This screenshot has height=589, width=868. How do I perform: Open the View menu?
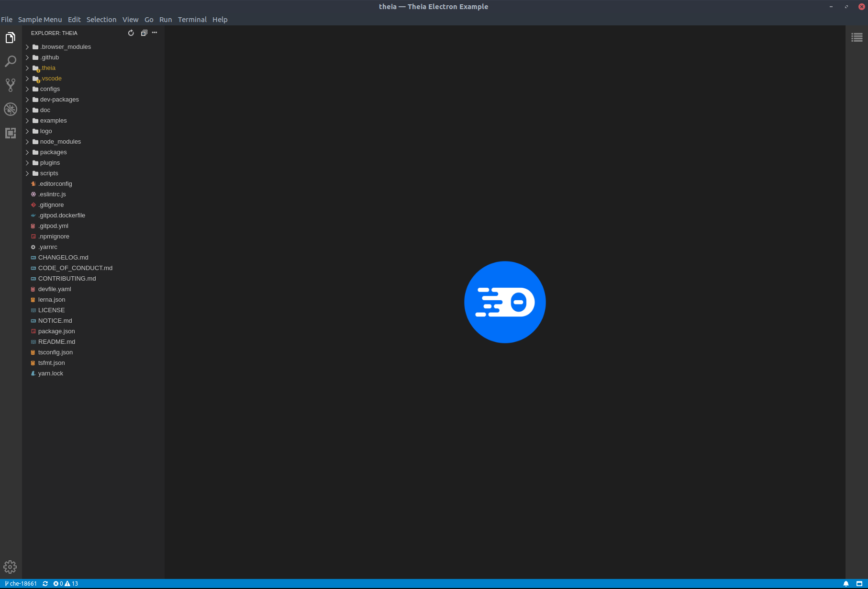point(130,20)
